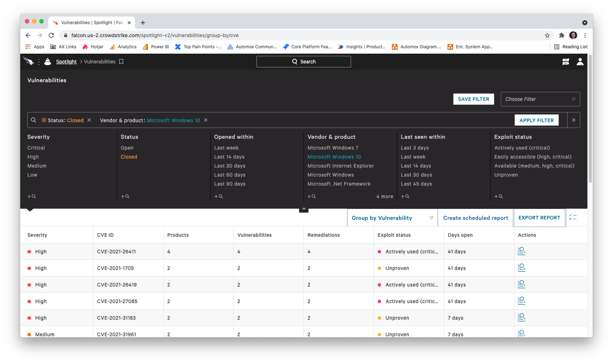Click the page vertical scrollbar
This screenshot has width=613, height=364.
(x=590, y=119)
